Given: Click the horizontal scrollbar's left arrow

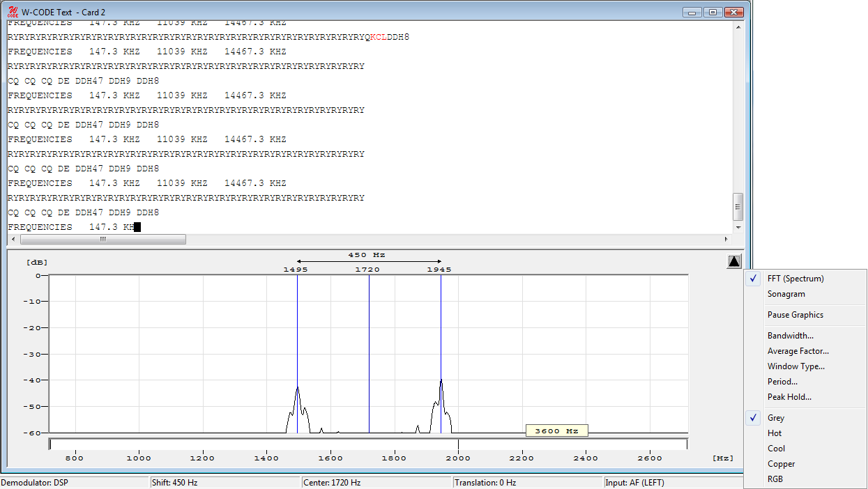Looking at the screenshot, I should (13, 240).
